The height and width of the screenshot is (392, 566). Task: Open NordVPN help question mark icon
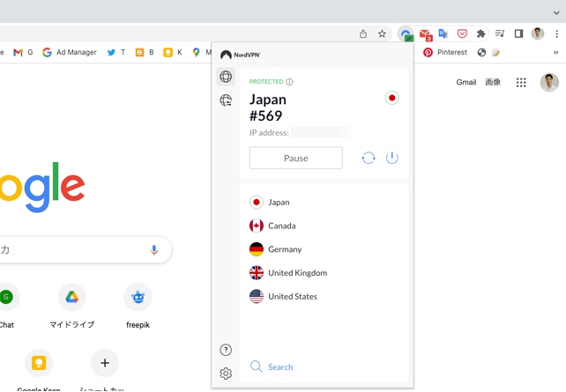point(226,350)
